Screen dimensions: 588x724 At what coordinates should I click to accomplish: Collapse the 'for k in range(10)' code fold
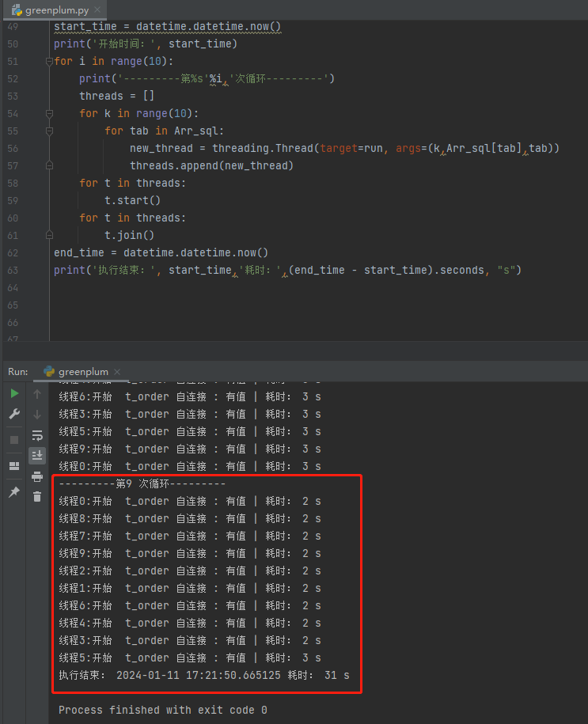click(49, 113)
